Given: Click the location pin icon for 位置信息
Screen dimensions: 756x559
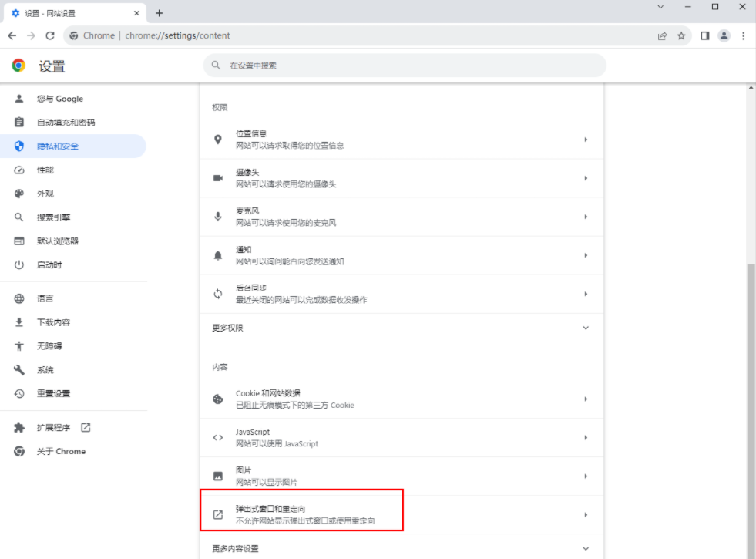Looking at the screenshot, I should [x=218, y=139].
